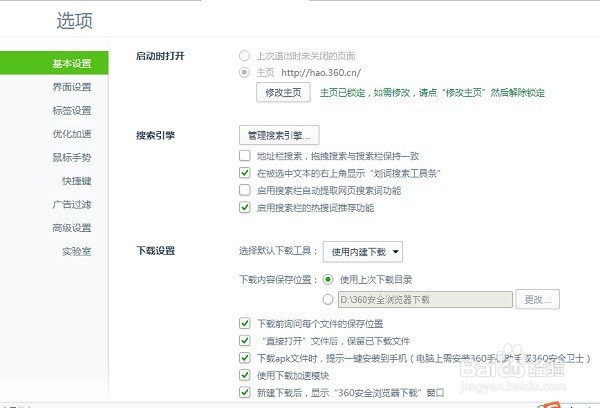Select 上次退出时未关闭的页面 radio option
Viewport: 600px width, 408px height.
244,56
